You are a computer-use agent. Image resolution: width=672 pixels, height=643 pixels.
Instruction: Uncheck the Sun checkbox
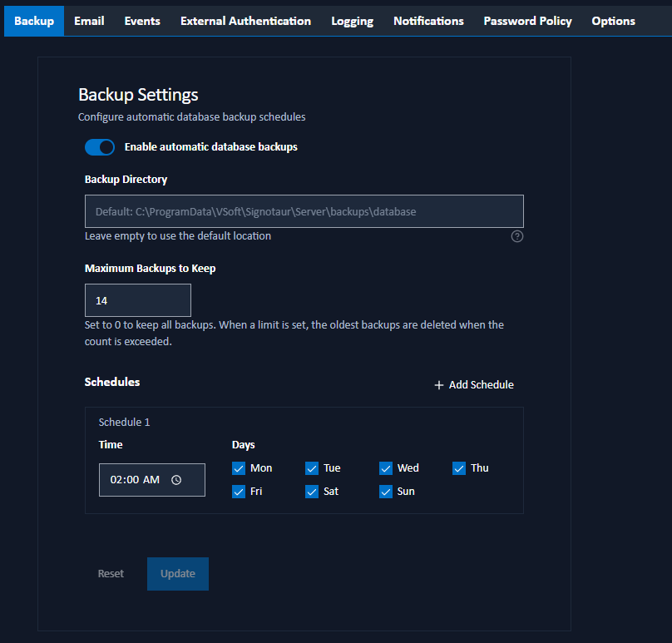[x=385, y=492]
